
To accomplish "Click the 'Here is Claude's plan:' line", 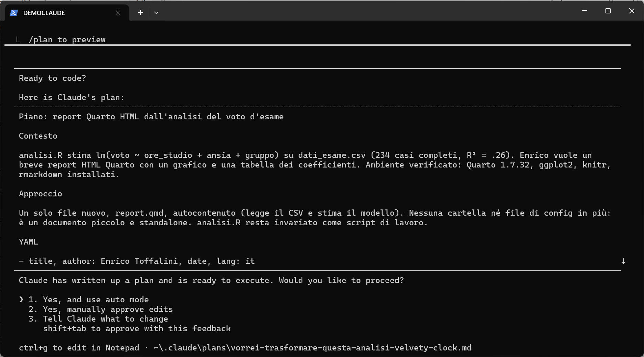I will (72, 97).
